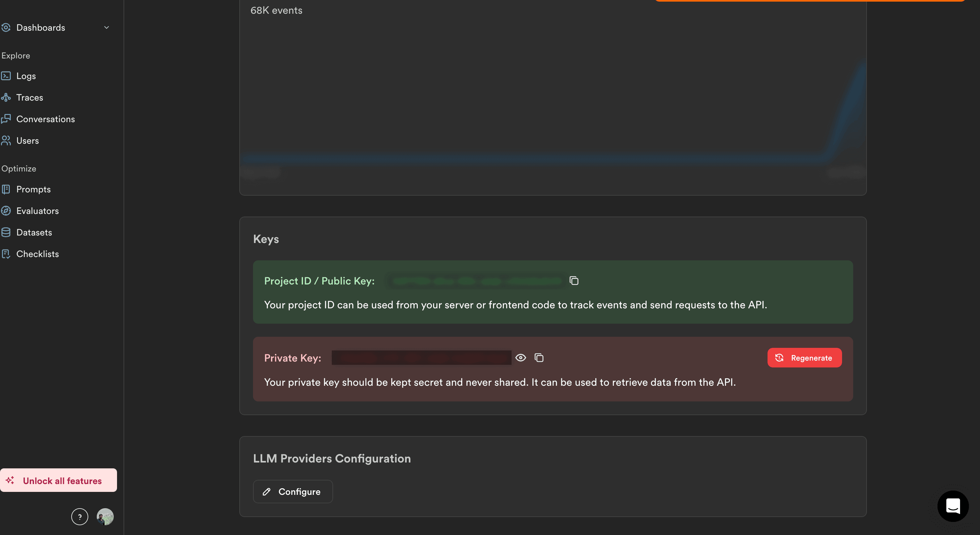The image size is (980, 535).
Task: Open Evaluators in sidebar
Action: [x=37, y=211]
